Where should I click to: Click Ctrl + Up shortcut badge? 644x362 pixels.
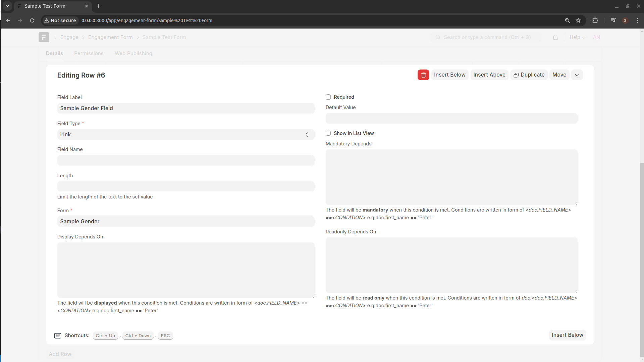(x=105, y=336)
